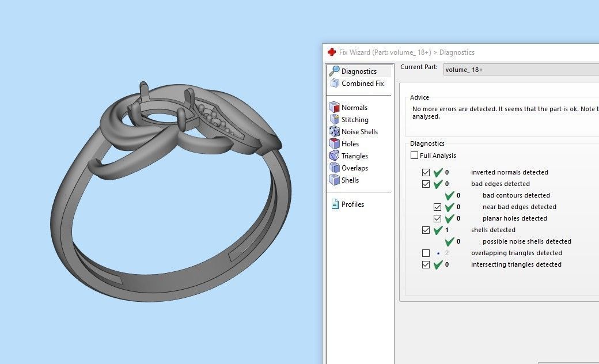Open the Stitching fix page
This screenshot has width=599, height=364.
pyautogui.click(x=355, y=120)
